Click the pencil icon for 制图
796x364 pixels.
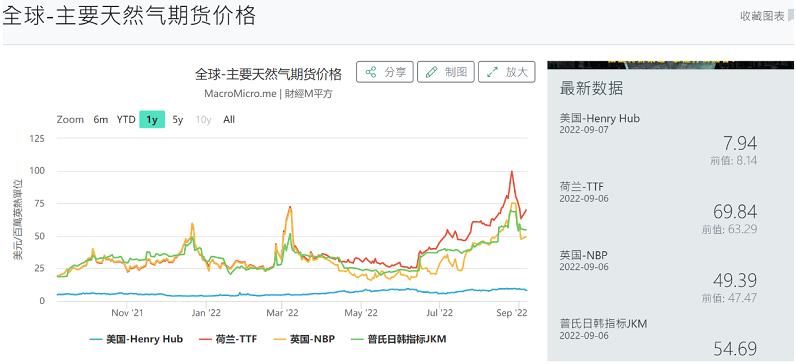[432, 72]
